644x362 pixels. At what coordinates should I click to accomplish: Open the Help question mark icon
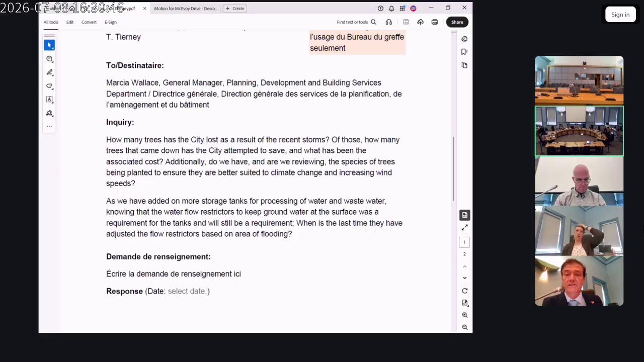pyautogui.click(x=380, y=9)
